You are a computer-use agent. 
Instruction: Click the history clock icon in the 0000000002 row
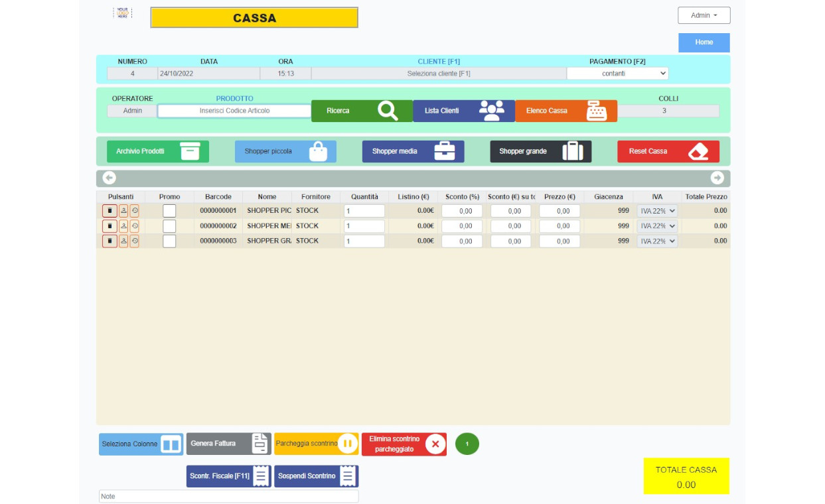click(135, 226)
